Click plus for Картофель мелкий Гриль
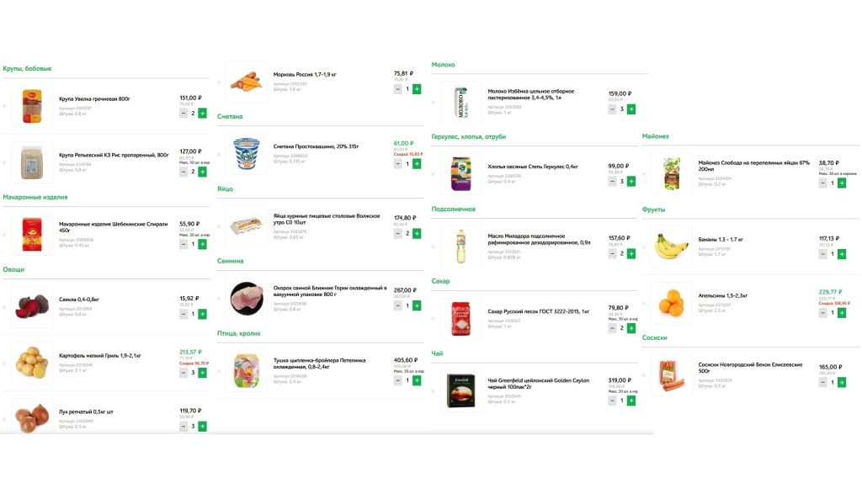The image size is (862, 504). 202,373
